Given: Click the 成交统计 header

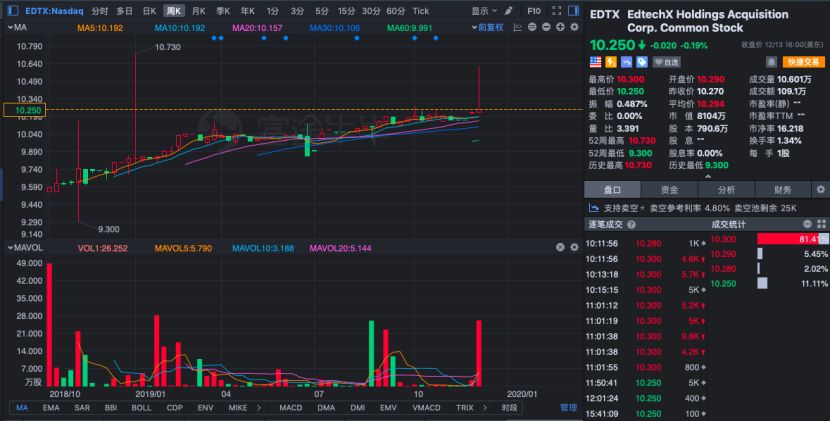Looking at the screenshot, I should point(728,225).
